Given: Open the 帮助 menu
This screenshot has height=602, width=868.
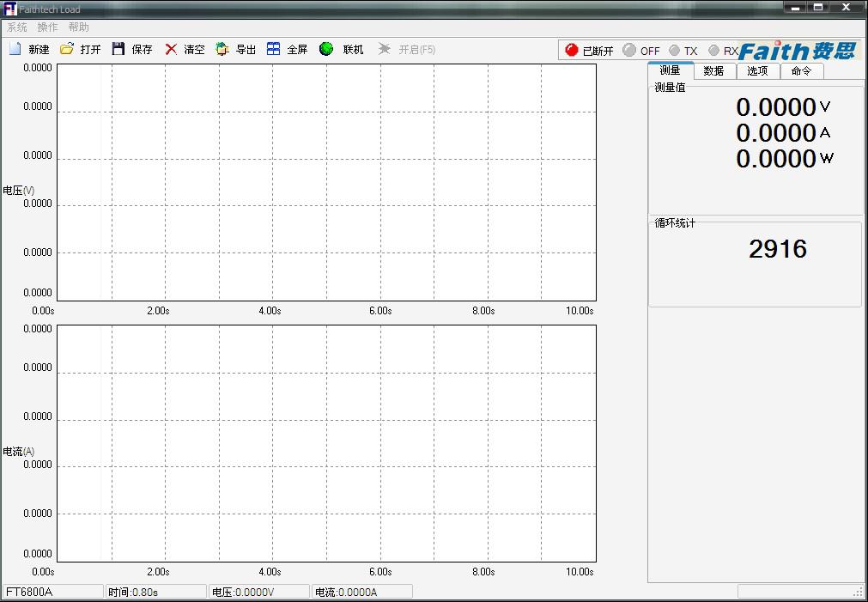Looking at the screenshot, I should coord(79,27).
